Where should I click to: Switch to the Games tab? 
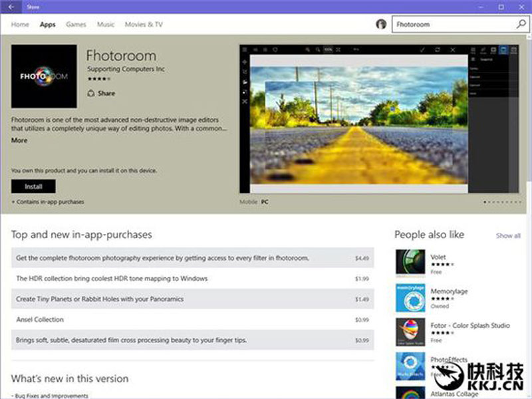[76, 25]
